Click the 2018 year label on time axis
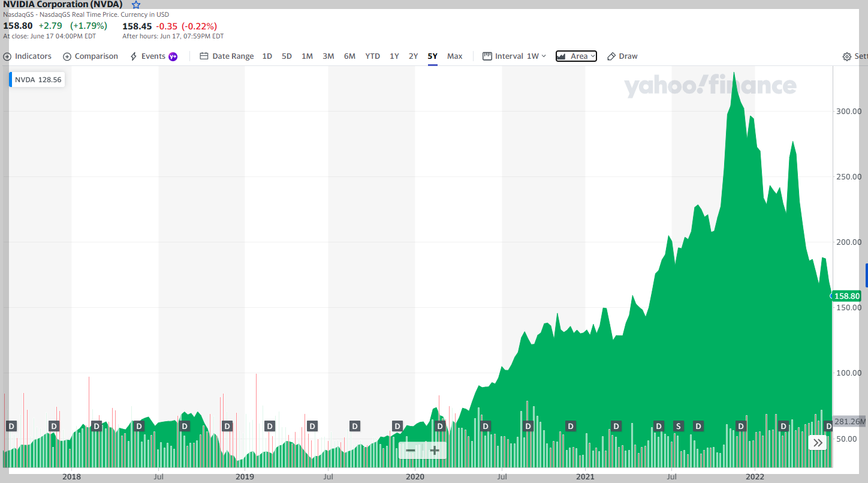This screenshot has height=483, width=868. pyautogui.click(x=71, y=477)
